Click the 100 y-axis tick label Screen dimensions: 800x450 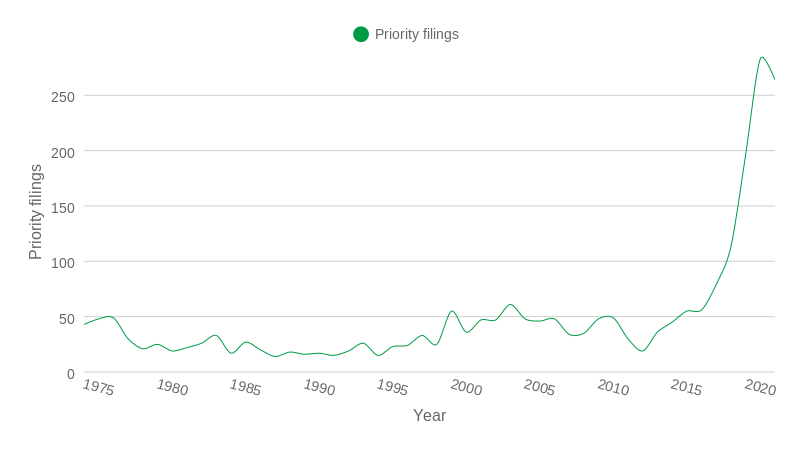coord(63,263)
